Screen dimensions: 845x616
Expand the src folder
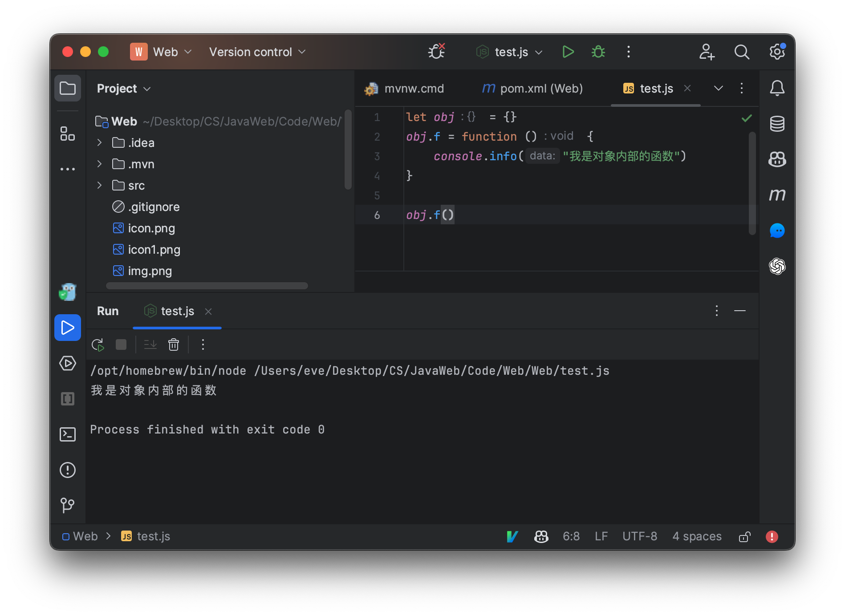tap(100, 185)
